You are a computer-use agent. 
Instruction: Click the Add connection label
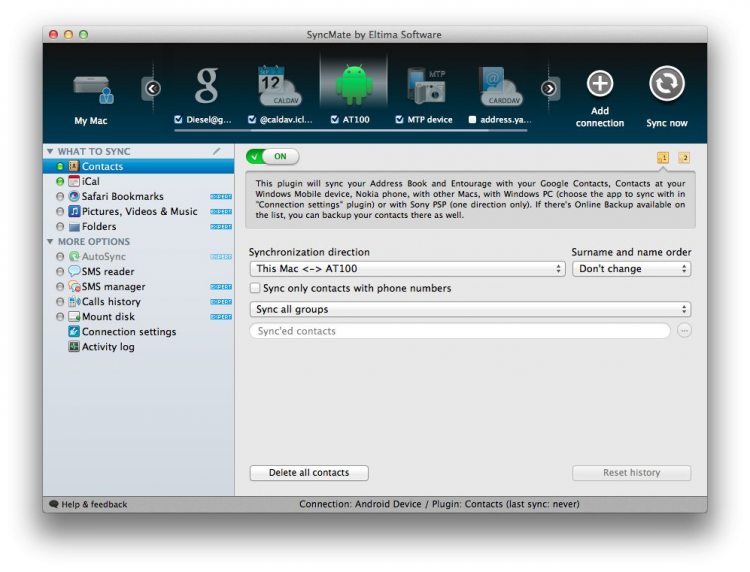[x=600, y=117]
